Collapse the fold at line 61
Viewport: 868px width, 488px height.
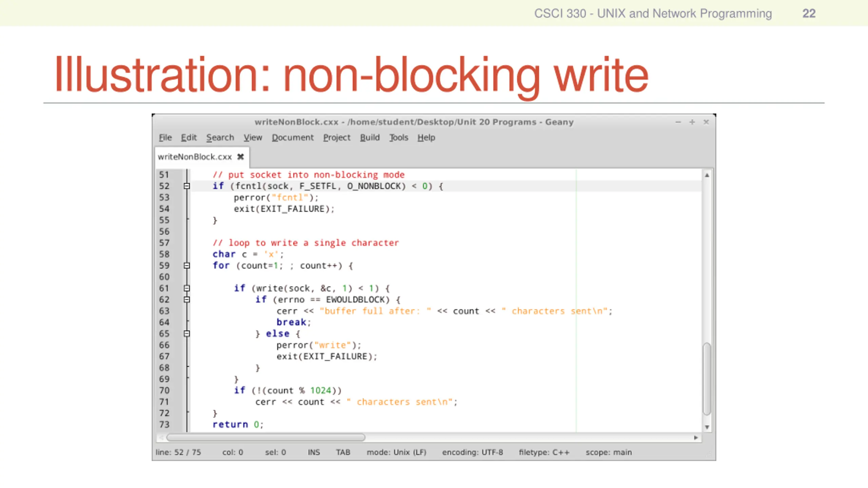186,288
